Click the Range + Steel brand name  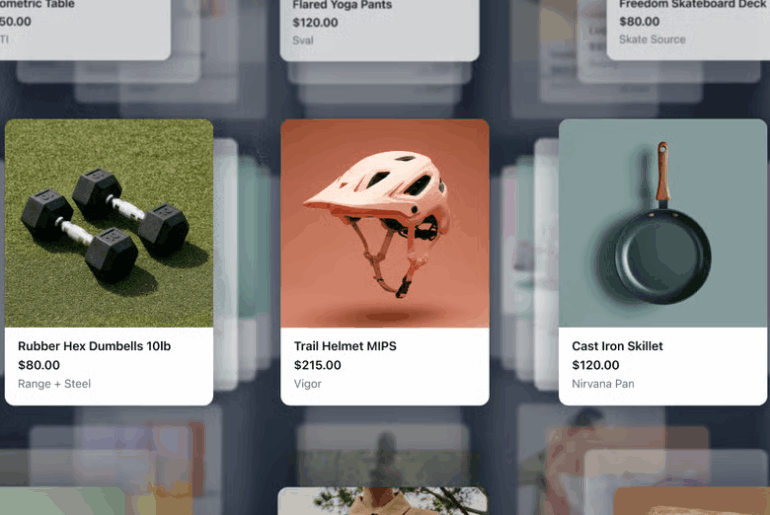tap(55, 384)
